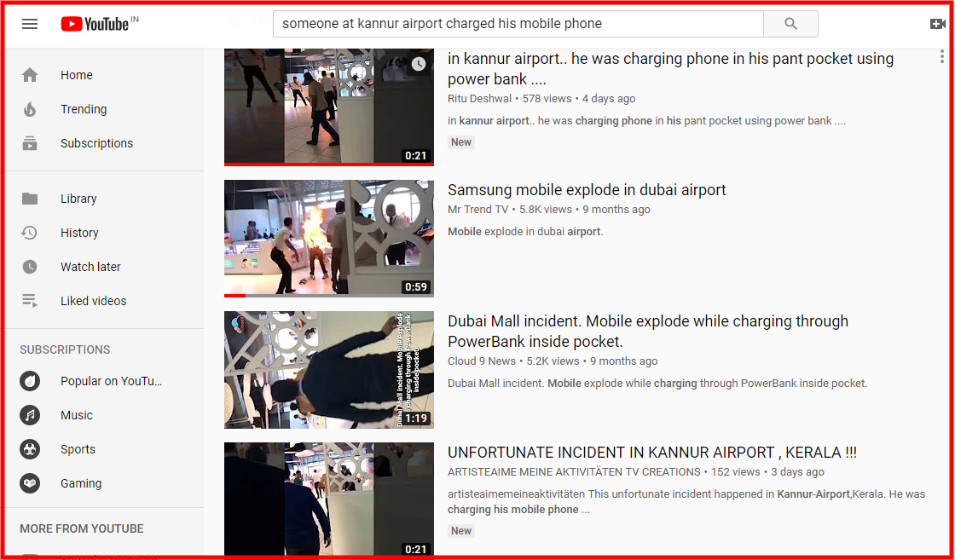Click the search magnifier button
The height and width of the screenshot is (560, 955).
pos(790,24)
